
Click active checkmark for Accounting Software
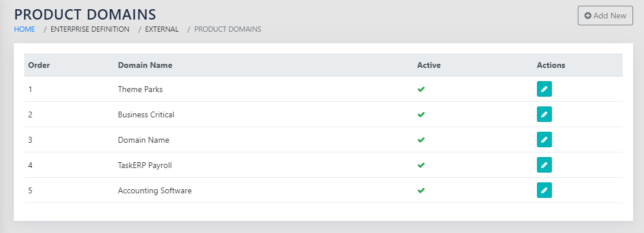point(421,190)
